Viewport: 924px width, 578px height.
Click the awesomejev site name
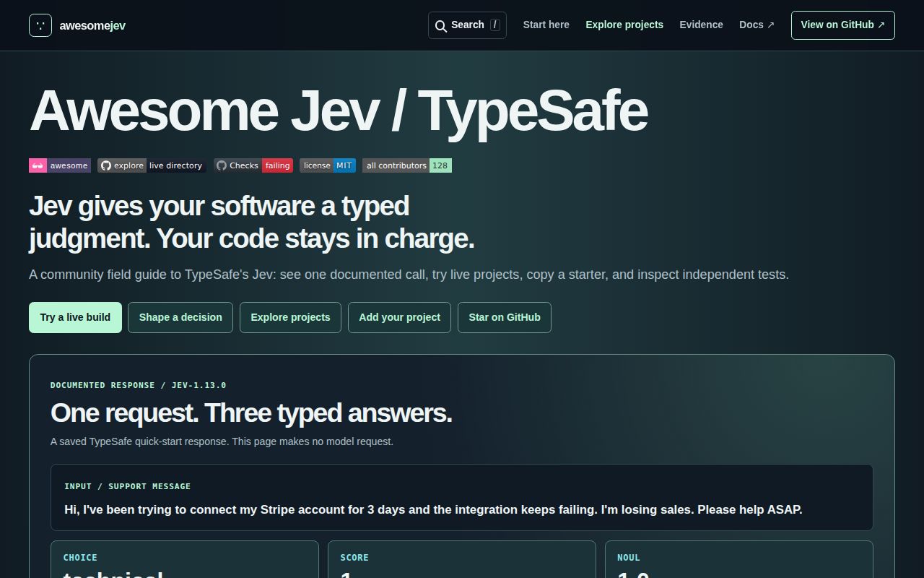tap(92, 25)
